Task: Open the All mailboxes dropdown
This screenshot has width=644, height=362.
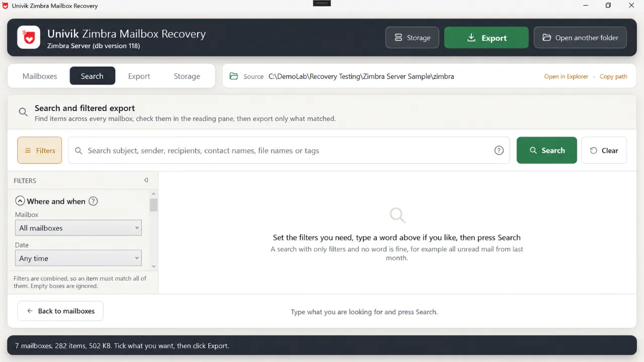Action: [78, 228]
